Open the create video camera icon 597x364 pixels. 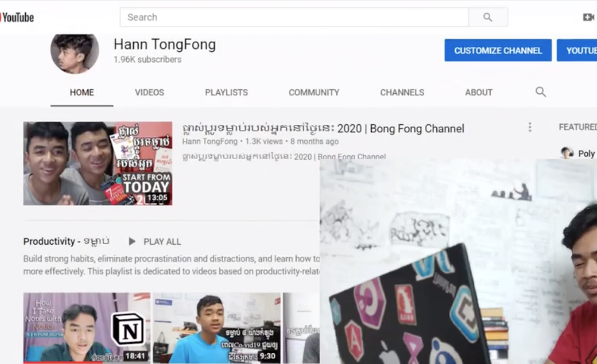[589, 17]
